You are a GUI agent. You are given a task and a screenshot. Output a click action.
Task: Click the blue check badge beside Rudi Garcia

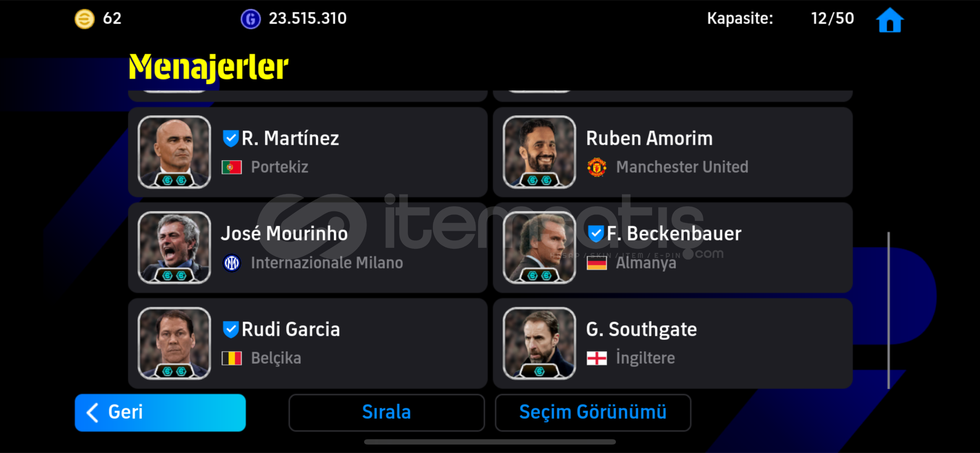tap(231, 329)
